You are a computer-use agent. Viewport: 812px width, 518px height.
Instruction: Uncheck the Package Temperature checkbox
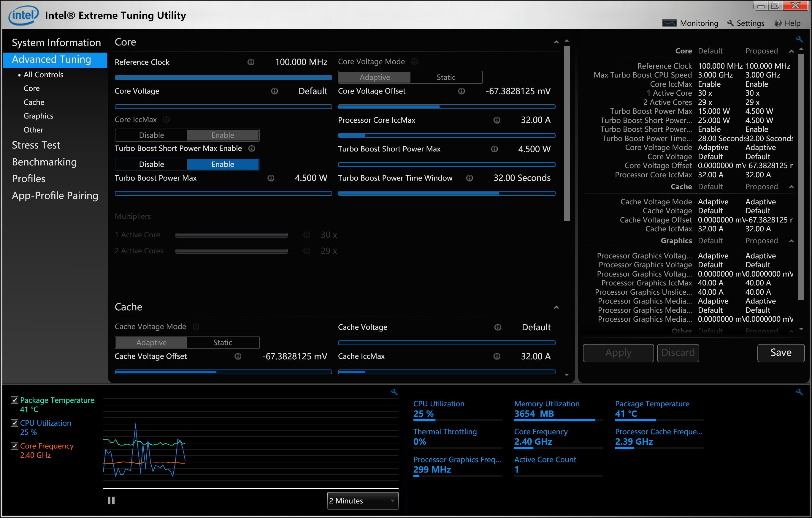[x=15, y=400]
